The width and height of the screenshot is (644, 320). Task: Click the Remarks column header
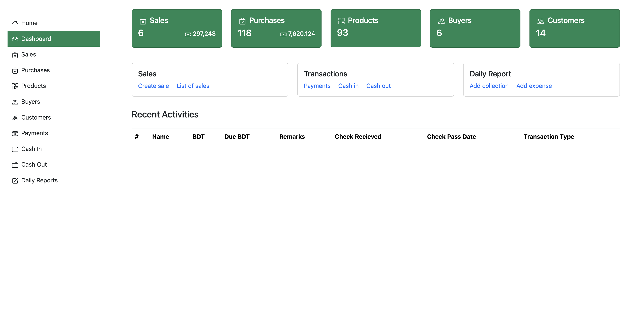292,137
